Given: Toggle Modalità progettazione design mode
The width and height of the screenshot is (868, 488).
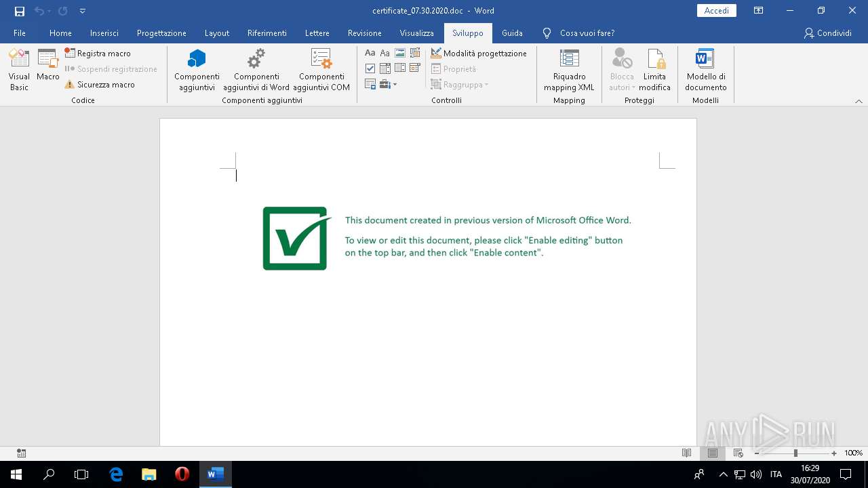Looking at the screenshot, I should point(479,53).
